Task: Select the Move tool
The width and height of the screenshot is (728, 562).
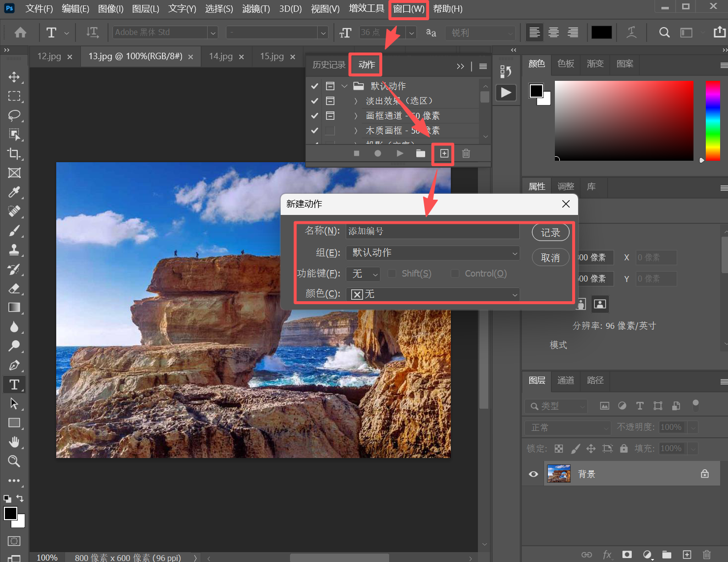Action: 14,77
